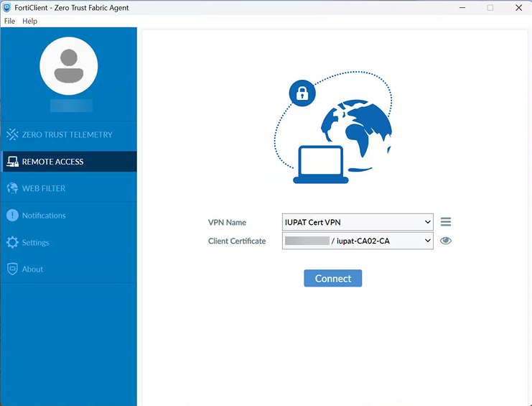
Task: Click the Web Filter globe icon
Action: [x=12, y=188]
